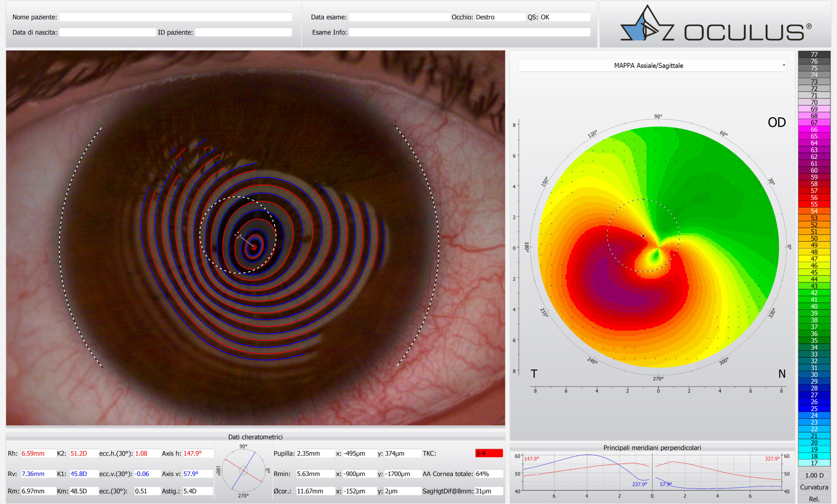Click the Rel. scale button
This screenshot has height=504, width=837.
(814, 499)
